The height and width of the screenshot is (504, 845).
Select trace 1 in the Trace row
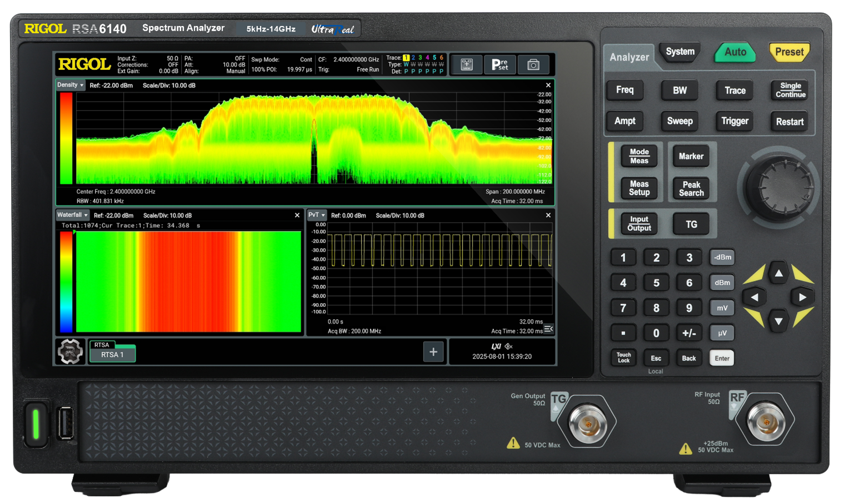coord(406,58)
